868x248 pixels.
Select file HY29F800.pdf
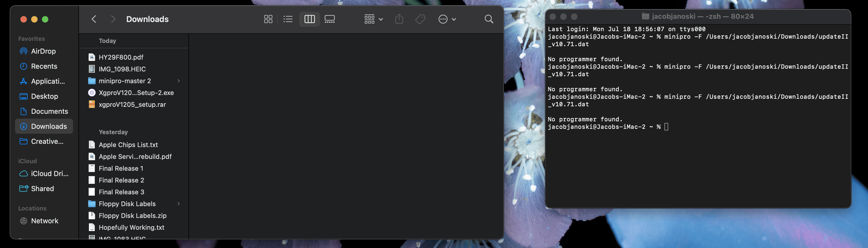pos(134,57)
